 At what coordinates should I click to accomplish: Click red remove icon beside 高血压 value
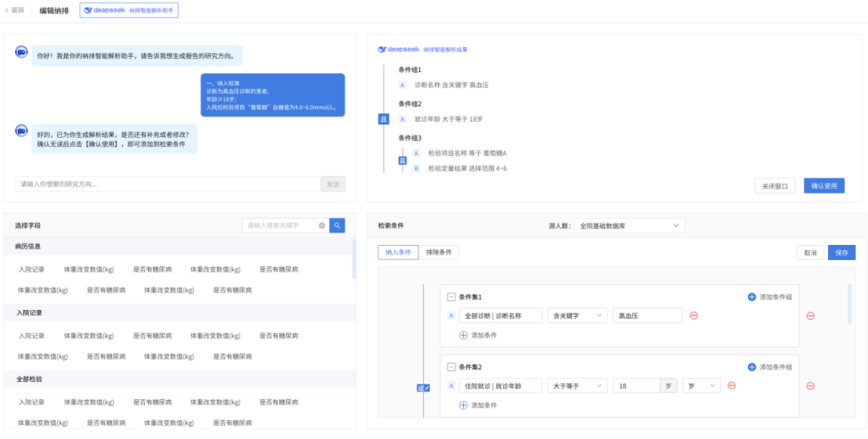[694, 315]
